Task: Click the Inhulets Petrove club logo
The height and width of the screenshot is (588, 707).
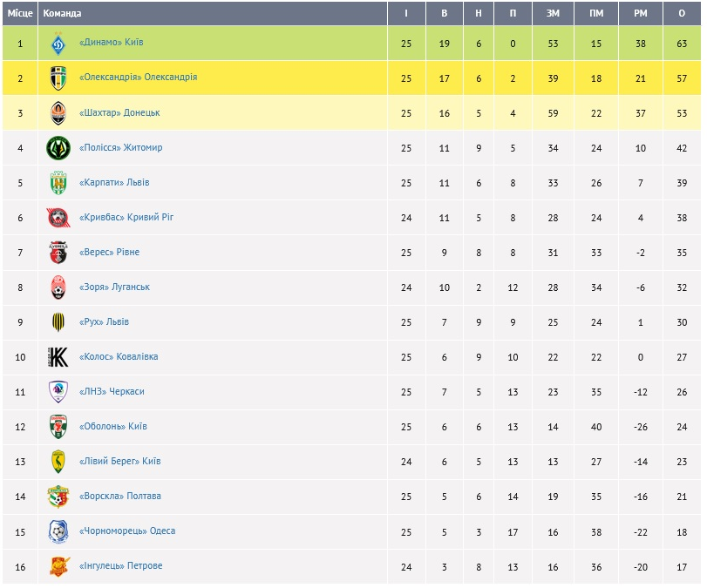Action: point(58,566)
